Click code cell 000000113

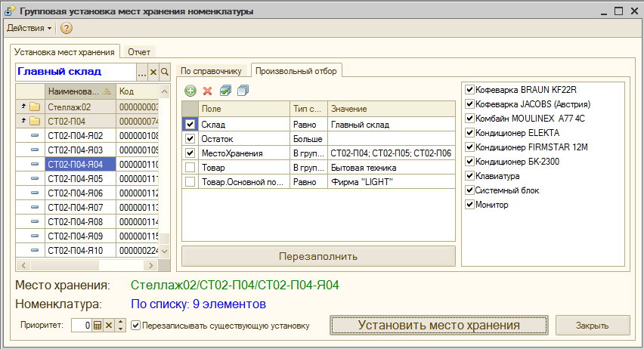tap(138, 207)
